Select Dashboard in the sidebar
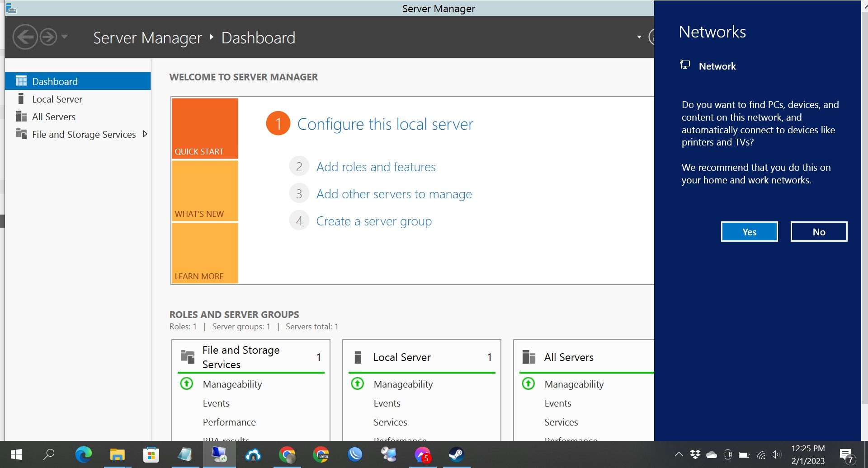 pos(78,81)
